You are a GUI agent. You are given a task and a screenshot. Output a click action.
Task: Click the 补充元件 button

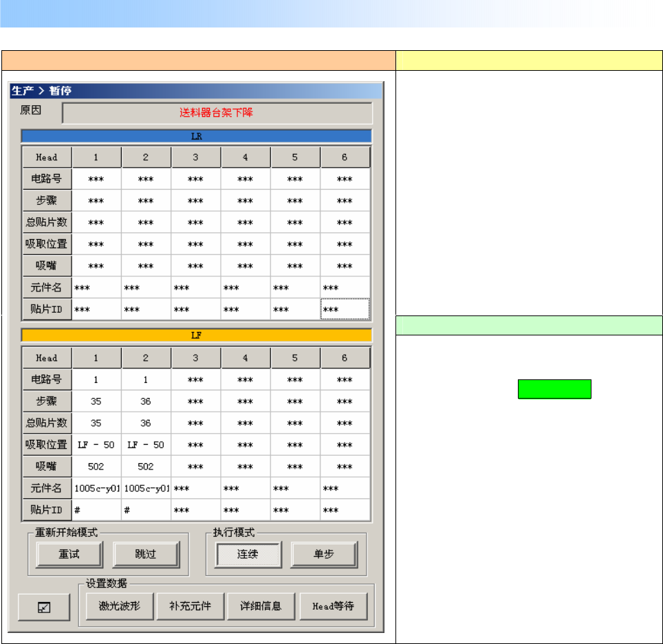(x=190, y=607)
